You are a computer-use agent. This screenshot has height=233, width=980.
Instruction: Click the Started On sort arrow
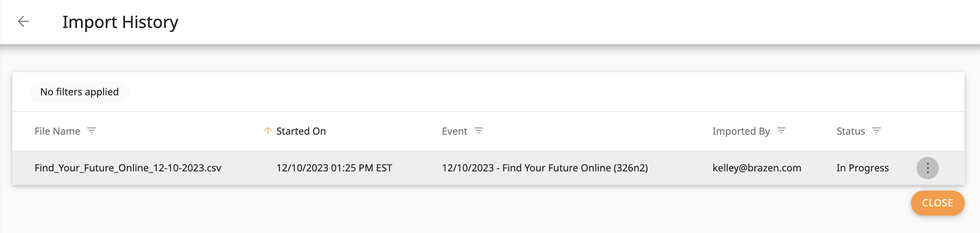[x=268, y=131]
